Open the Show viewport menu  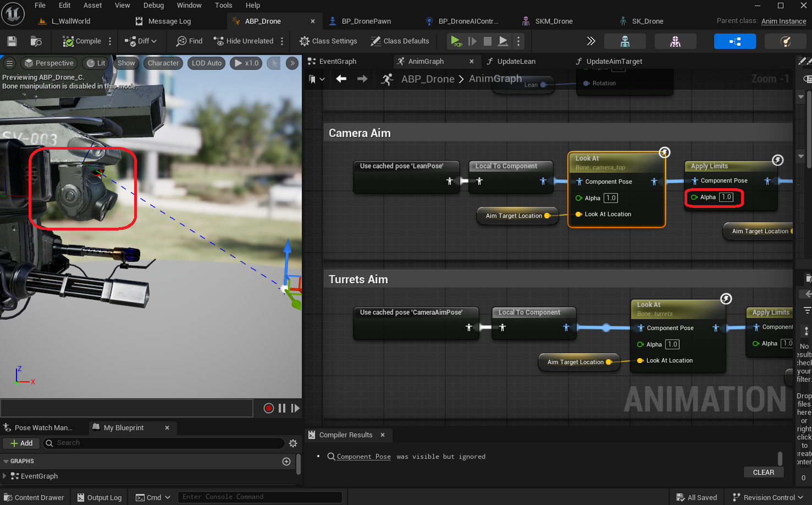pos(126,63)
